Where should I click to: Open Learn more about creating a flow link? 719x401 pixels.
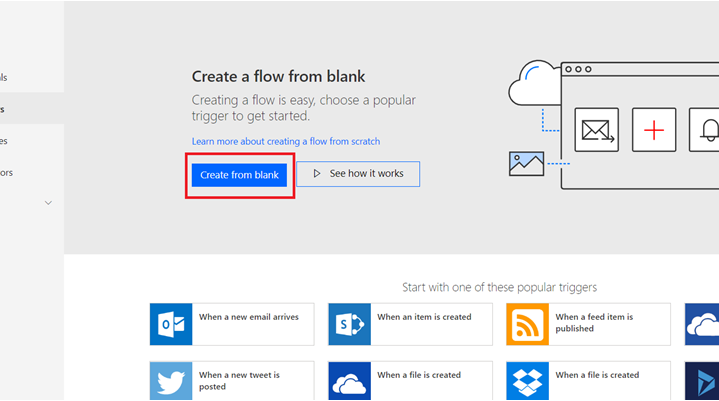[x=286, y=141]
